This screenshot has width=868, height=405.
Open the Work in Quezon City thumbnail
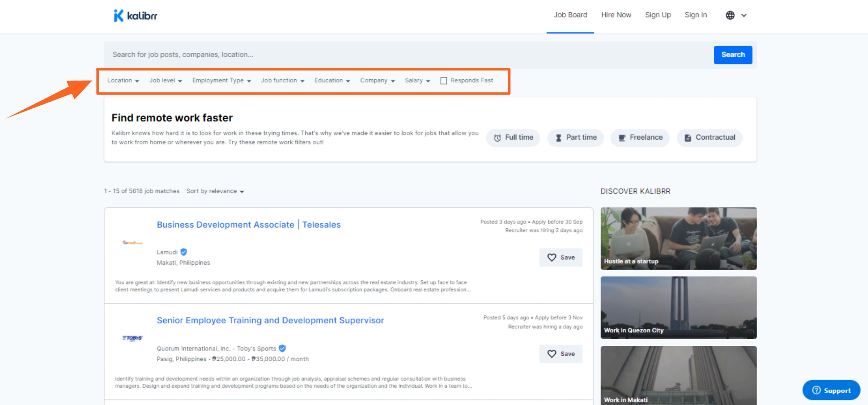678,307
